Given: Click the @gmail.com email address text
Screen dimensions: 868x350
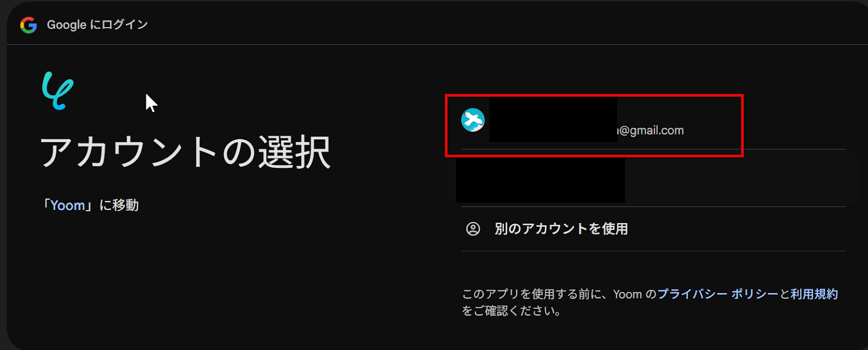Looking at the screenshot, I should click(x=651, y=130).
